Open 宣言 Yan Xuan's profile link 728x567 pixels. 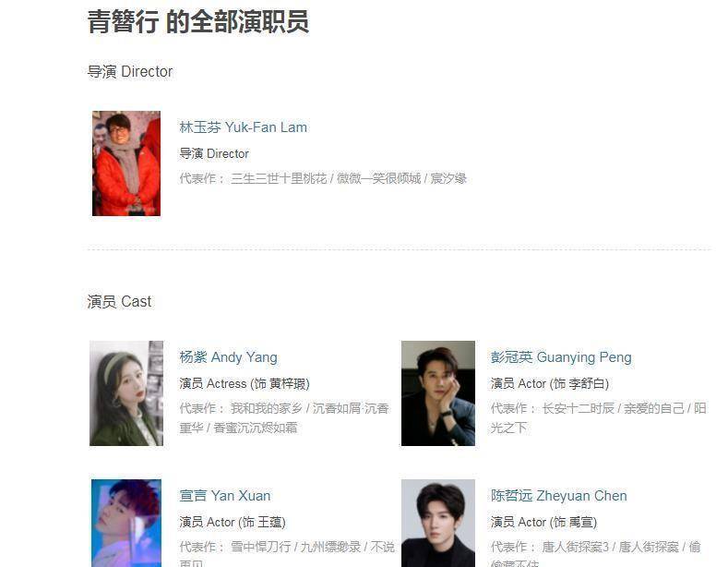(225, 496)
